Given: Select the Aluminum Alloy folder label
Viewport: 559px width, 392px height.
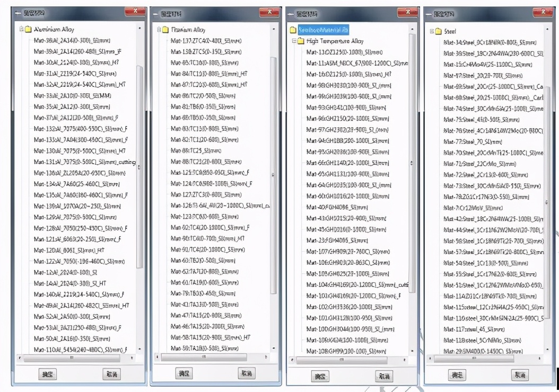Looking at the screenshot, I should coord(54,29).
